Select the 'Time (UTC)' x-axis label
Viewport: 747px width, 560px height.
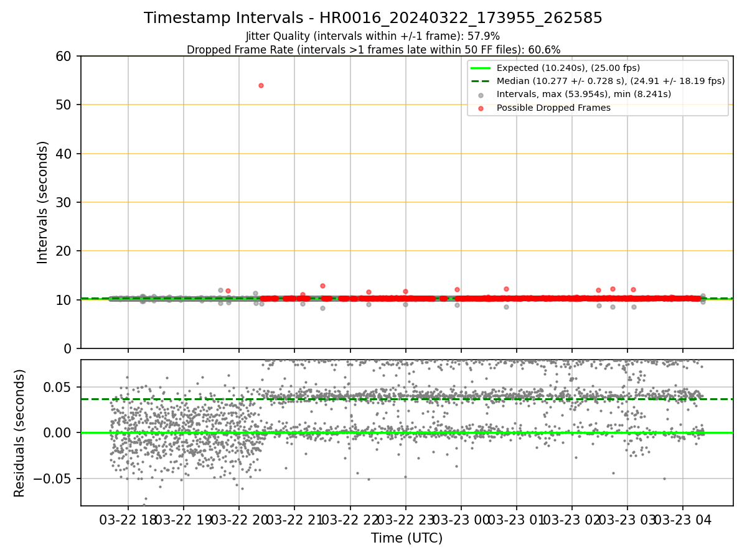406,538
